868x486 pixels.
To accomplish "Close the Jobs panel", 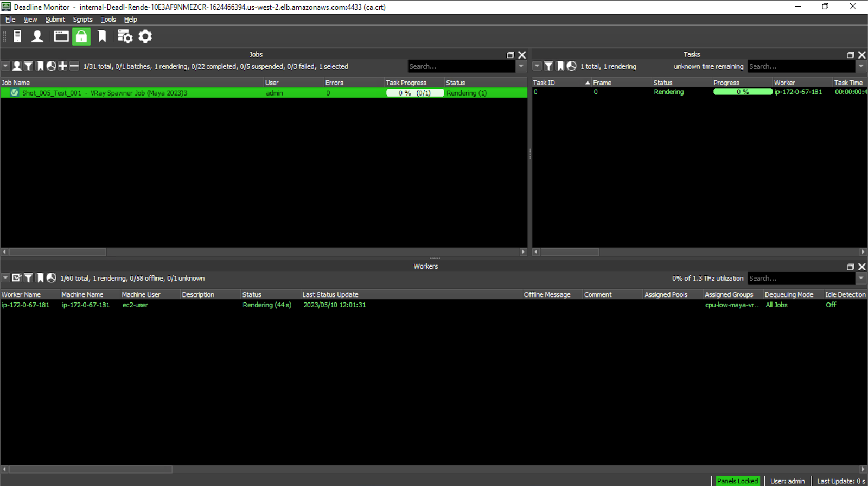I will (x=522, y=55).
